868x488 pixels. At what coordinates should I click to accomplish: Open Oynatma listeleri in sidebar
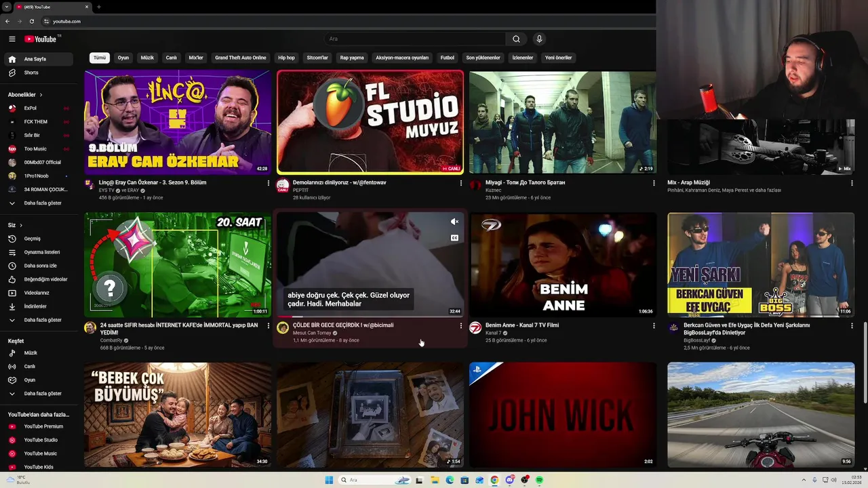(38, 252)
